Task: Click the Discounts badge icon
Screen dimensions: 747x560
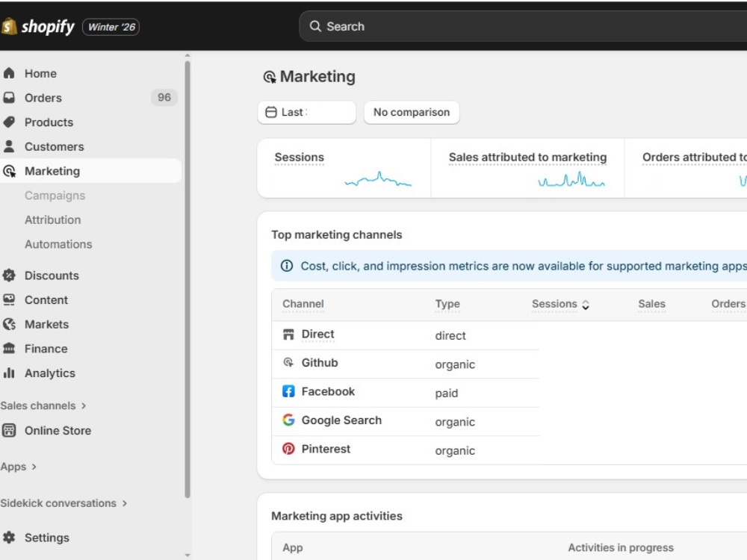Action: (x=9, y=276)
